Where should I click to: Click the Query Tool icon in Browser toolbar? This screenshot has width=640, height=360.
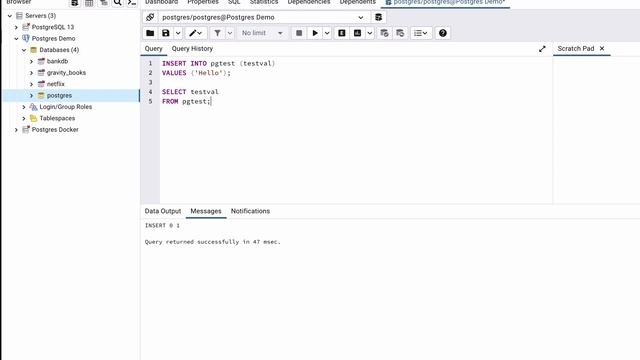click(75, 3)
